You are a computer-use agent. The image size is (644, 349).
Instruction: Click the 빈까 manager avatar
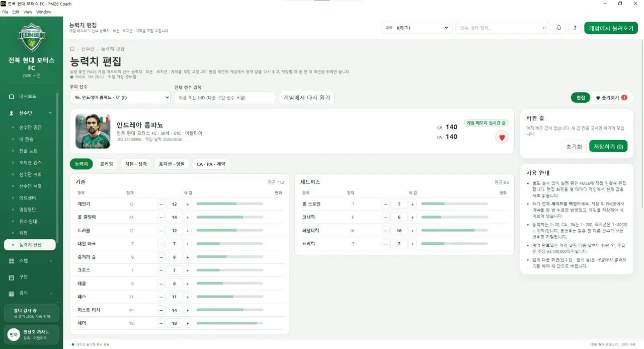click(14, 334)
